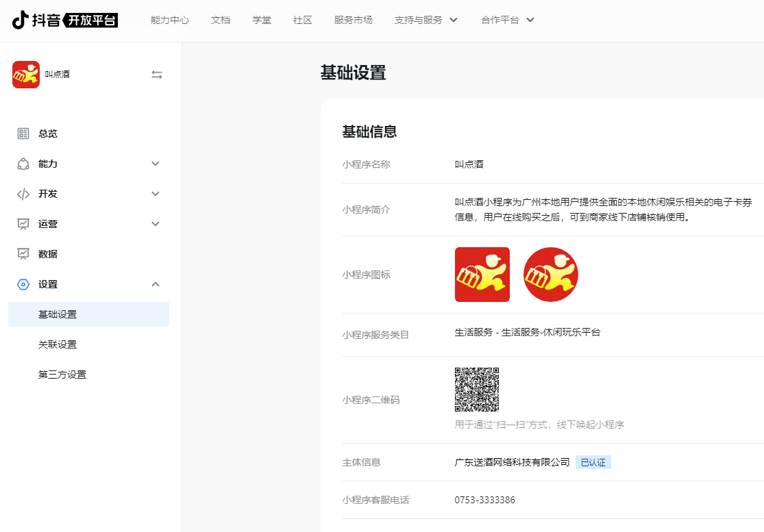Click the 开发 code brackets icon
Screen dimensions: 764x532
click(23, 194)
